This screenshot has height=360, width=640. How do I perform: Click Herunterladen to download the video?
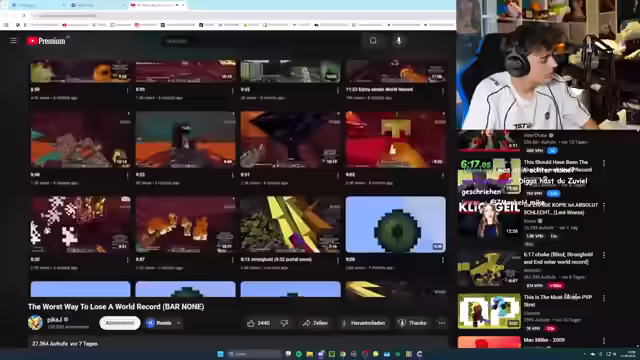[363, 323]
